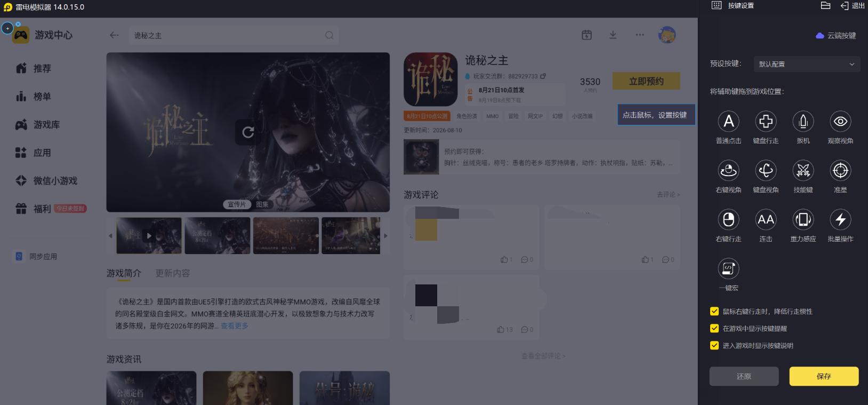This screenshot has width=868, height=405.
Task: Click the MMO tag
Action: coord(493,116)
